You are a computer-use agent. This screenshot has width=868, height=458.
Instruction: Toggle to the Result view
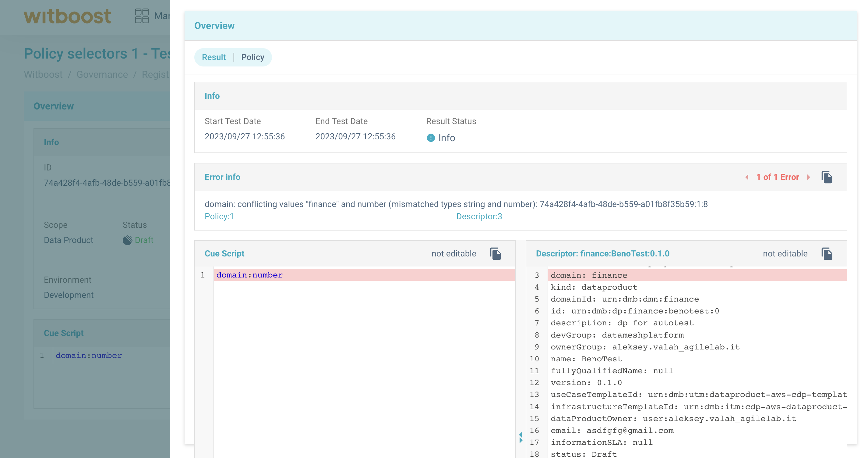coord(213,57)
